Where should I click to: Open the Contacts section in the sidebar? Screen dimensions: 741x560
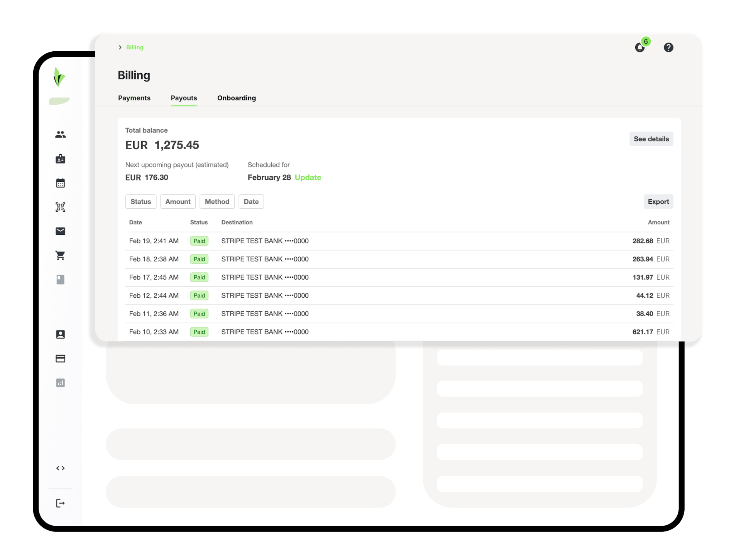pyautogui.click(x=60, y=134)
